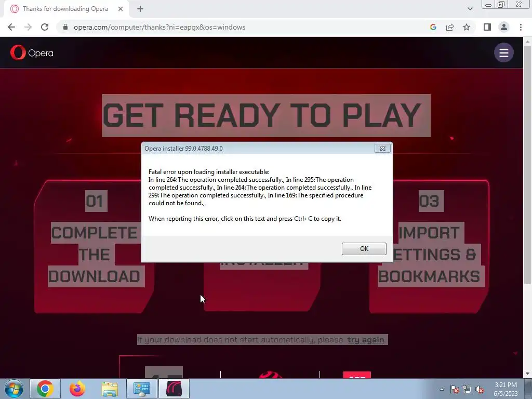This screenshot has height=399, width=532.
Task: Click the network tray icon
Action: 467,389
